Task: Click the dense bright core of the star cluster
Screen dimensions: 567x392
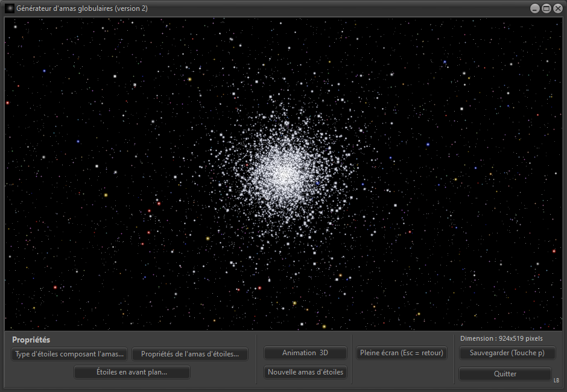Action: click(282, 172)
